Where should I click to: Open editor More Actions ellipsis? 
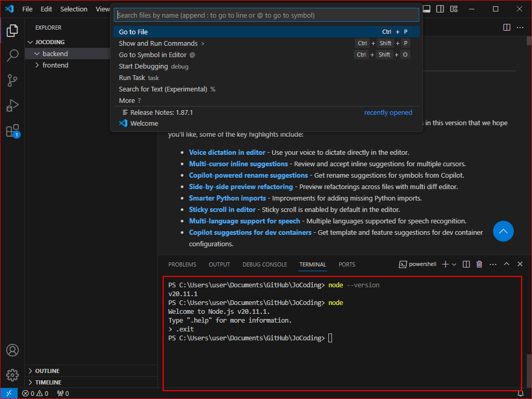coord(520,28)
